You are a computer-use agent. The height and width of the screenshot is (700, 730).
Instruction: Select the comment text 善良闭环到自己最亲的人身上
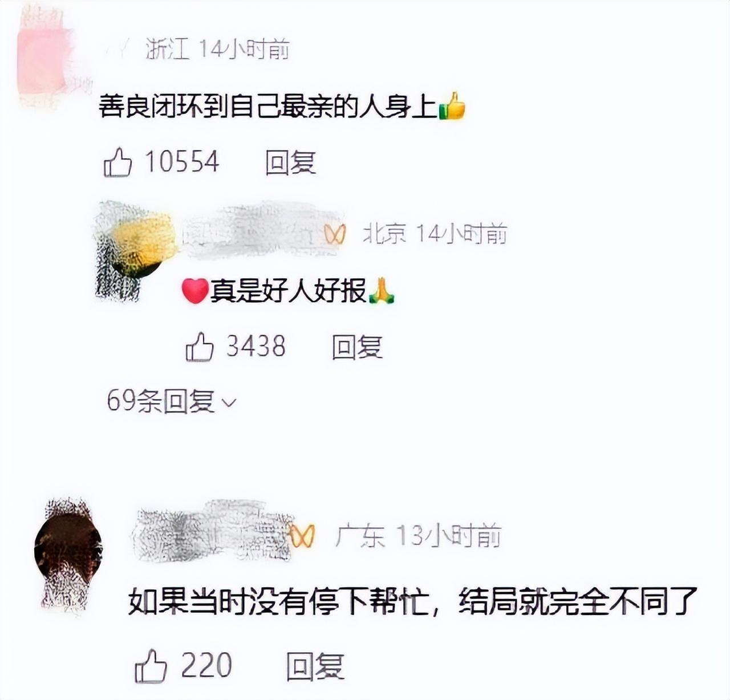[x=268, y=106]
